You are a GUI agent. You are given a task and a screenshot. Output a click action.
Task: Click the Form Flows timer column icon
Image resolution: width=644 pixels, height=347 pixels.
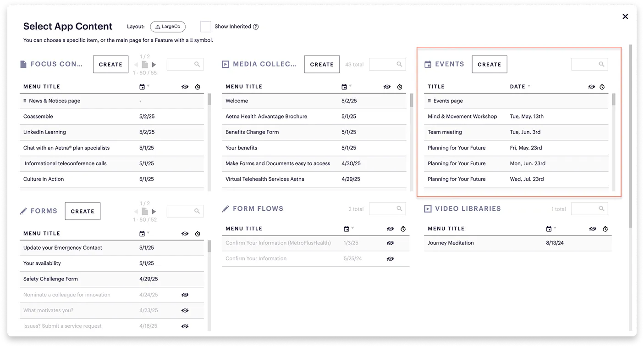[x=403, y=229]
